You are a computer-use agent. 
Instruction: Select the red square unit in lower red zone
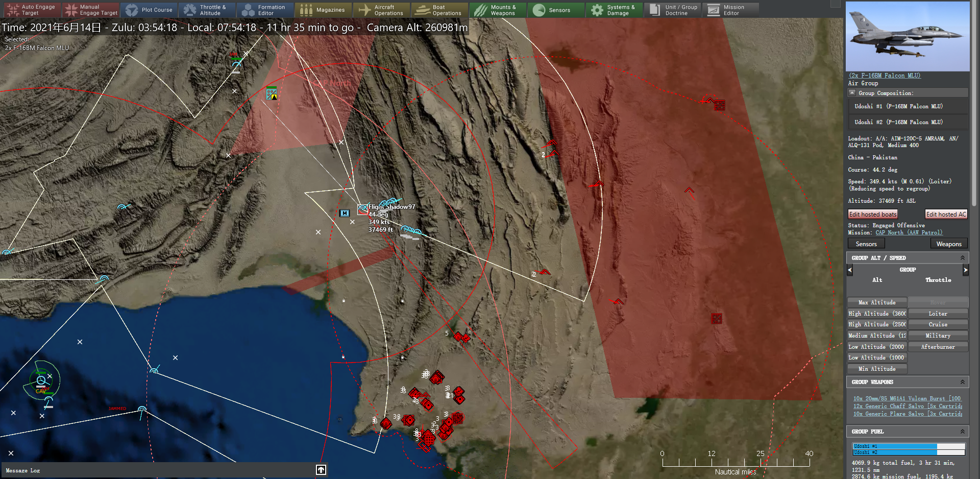pyautogui.click(x=717, y=319)
